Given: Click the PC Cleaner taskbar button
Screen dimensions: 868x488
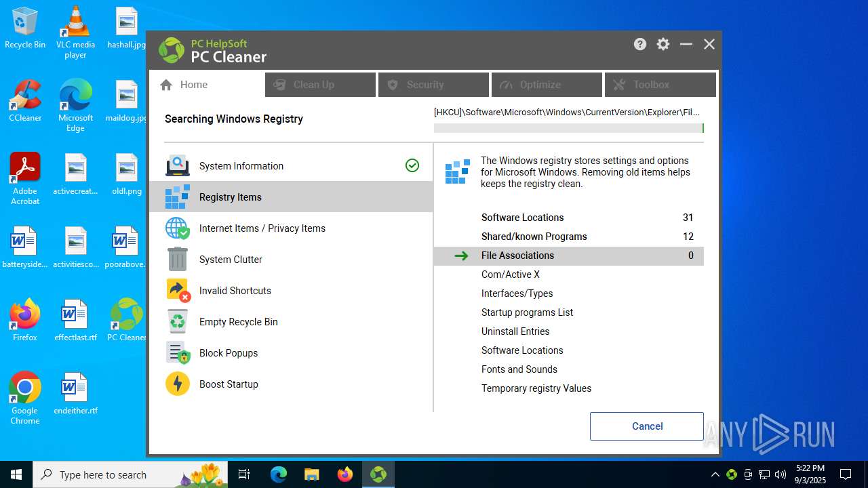Looking at the screenshot, I should (x=378, y=474).
